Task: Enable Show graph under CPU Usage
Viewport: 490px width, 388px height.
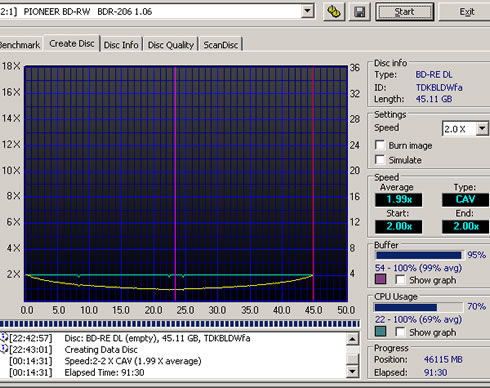Action: (400, 332)
